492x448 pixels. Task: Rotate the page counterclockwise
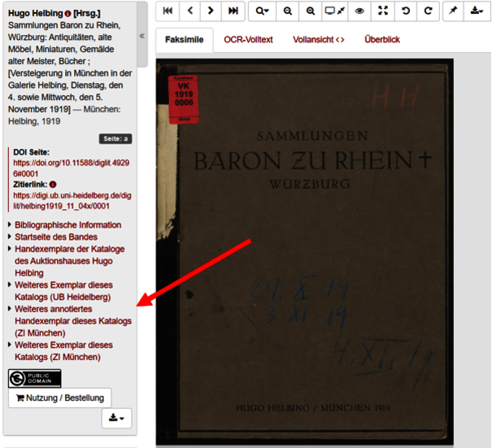point(406,11)
